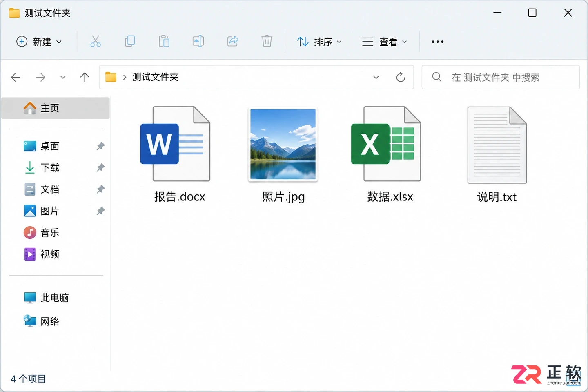
Task: Click the search magnifier icon
Action: [x=437, y=77]
